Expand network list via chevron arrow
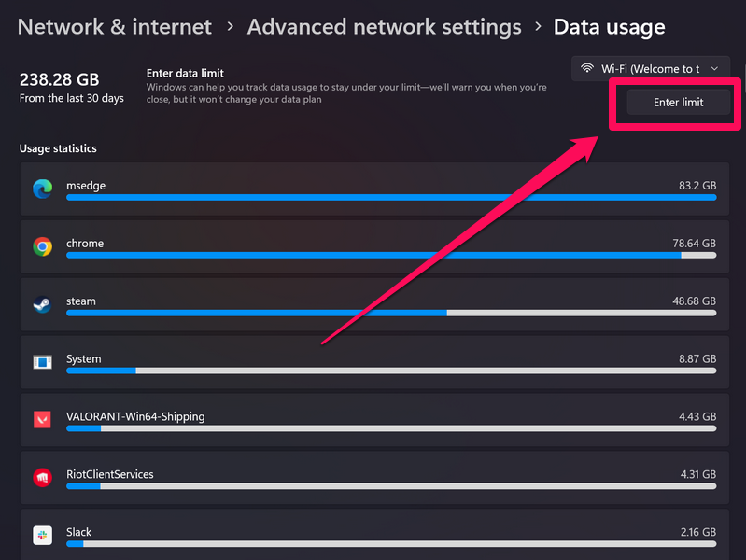The height and width of the screenshot is (560, 746). pos(715,68)
